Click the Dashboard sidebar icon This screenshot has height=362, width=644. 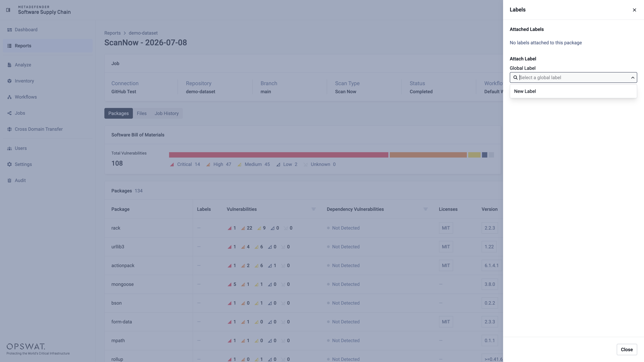pyautogui.click(x=9, y=30)
